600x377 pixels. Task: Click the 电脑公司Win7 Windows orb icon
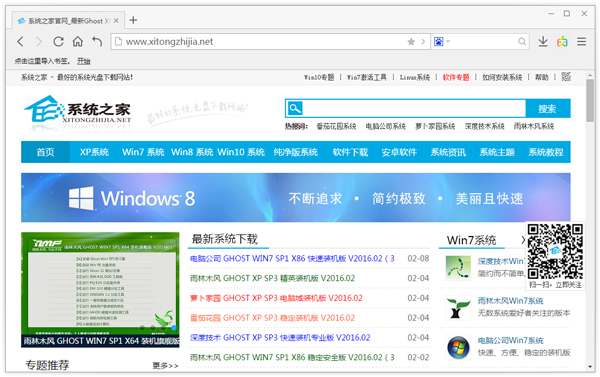point(458,347)
